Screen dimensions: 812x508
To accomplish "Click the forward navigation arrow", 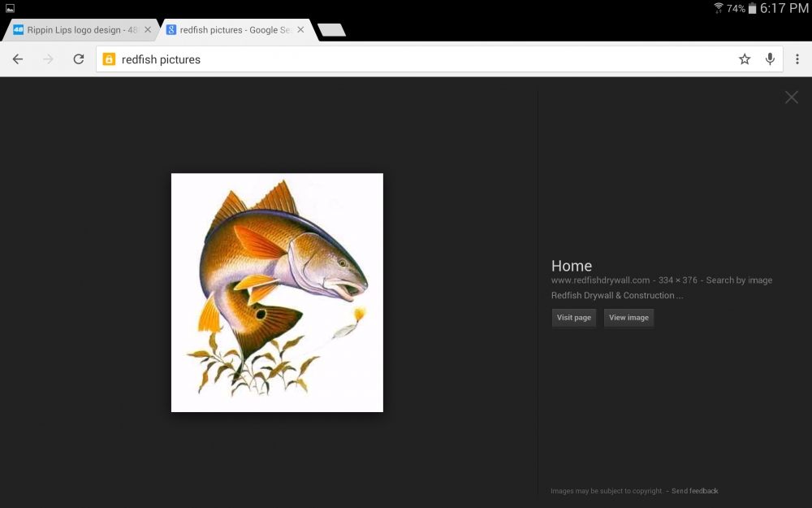I will coord(48,59).
